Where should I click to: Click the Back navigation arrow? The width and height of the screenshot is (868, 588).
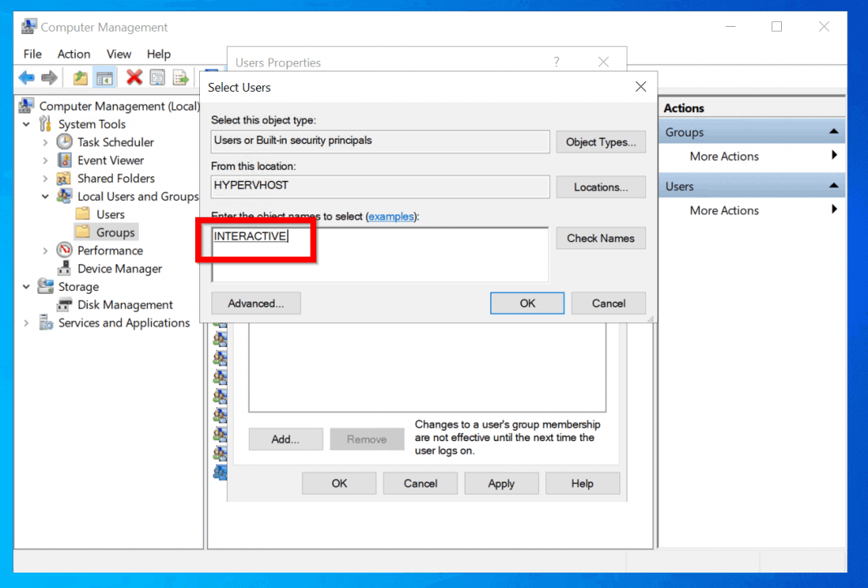click(x=27, y=77)
